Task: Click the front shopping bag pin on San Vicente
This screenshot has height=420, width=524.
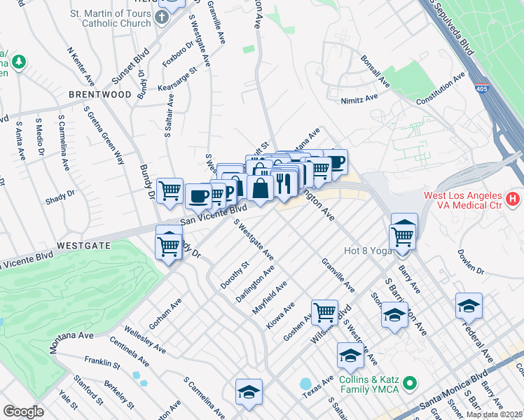Action: pyautogui.click(x=261, y=190)
